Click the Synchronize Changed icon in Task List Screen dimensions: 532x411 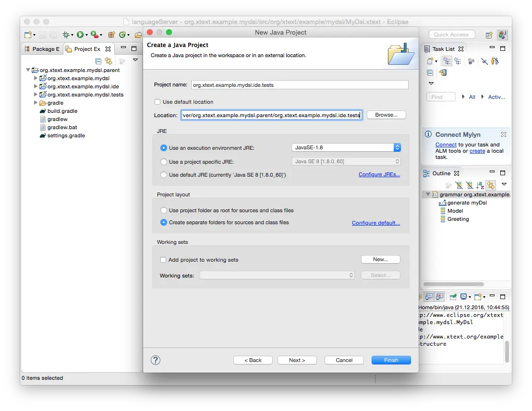tap(443, 73)
